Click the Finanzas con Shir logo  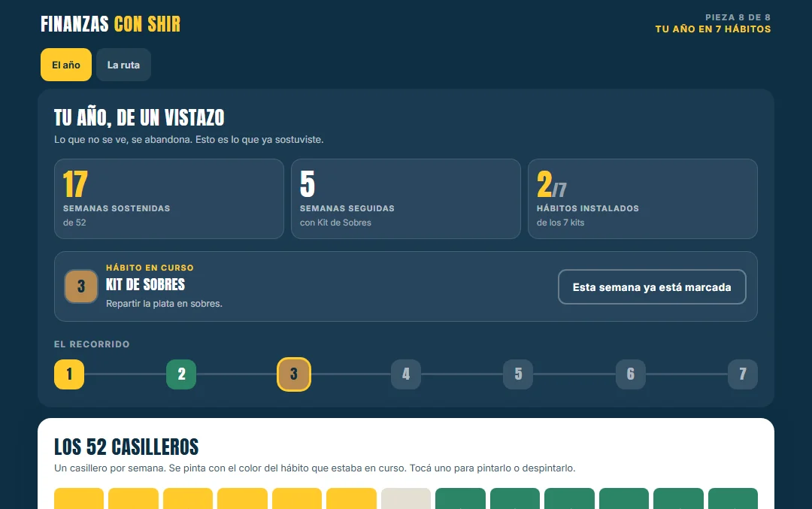111,24
